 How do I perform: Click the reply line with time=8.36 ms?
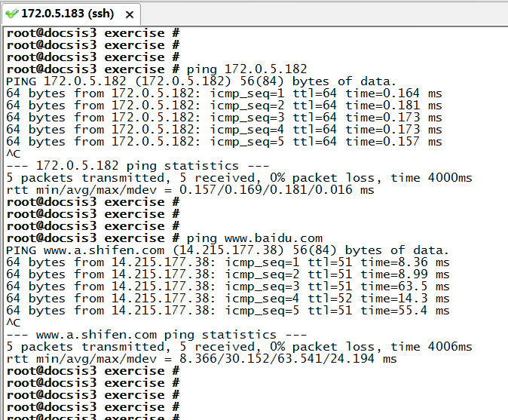227,262
